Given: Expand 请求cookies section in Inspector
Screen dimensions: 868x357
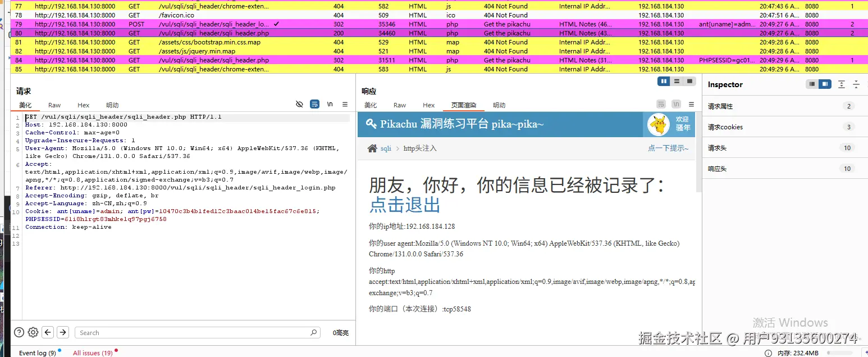Looking at the screenshot, I should (x=784, y=127).
